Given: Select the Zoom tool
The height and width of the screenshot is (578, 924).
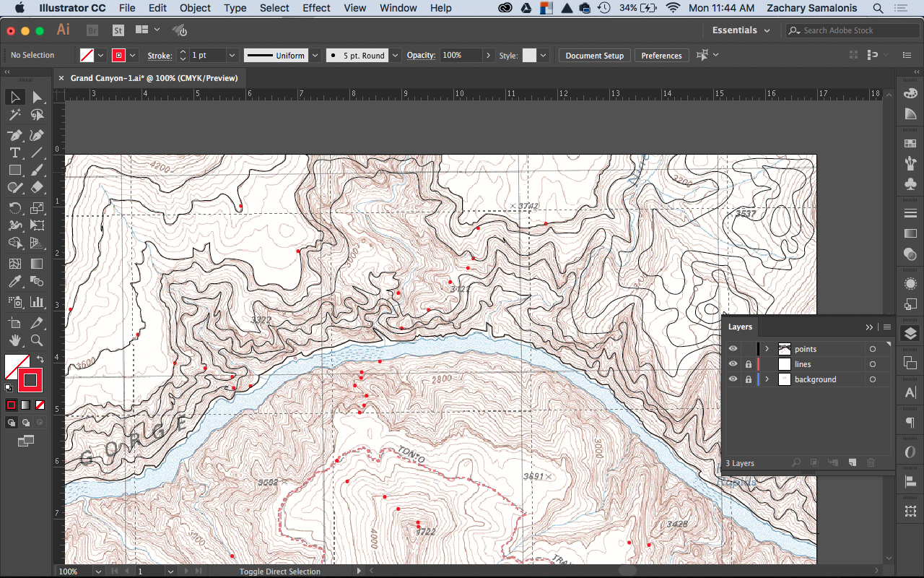Looking at the screenshot, I should [37, 340].
